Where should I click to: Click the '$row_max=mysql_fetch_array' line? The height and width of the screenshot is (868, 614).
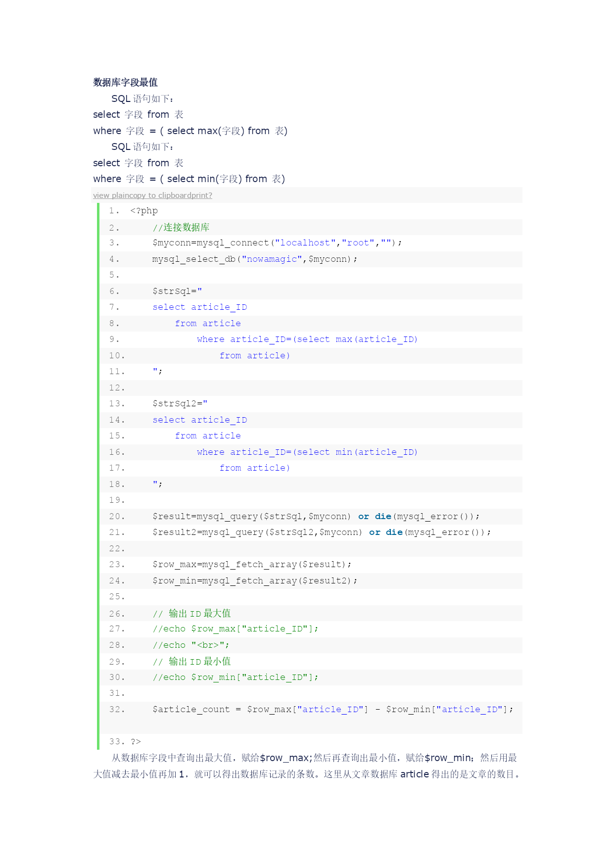coord(252,565)
